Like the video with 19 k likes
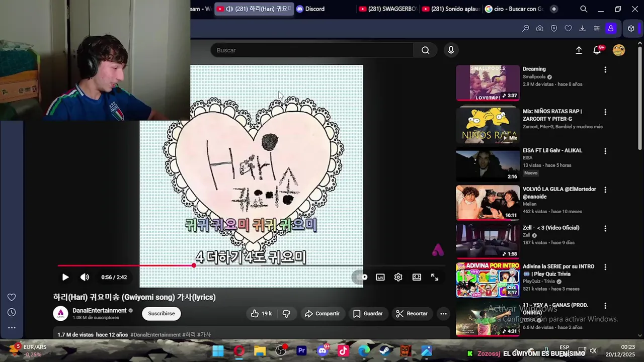This screenshot has height=362, width=644. click(261, 313)
